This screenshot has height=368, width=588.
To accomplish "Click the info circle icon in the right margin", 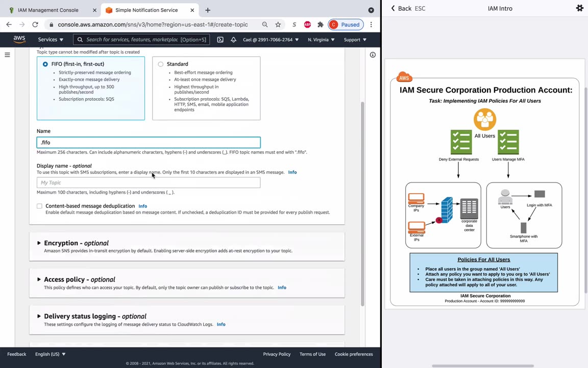I will pos(373,55).
